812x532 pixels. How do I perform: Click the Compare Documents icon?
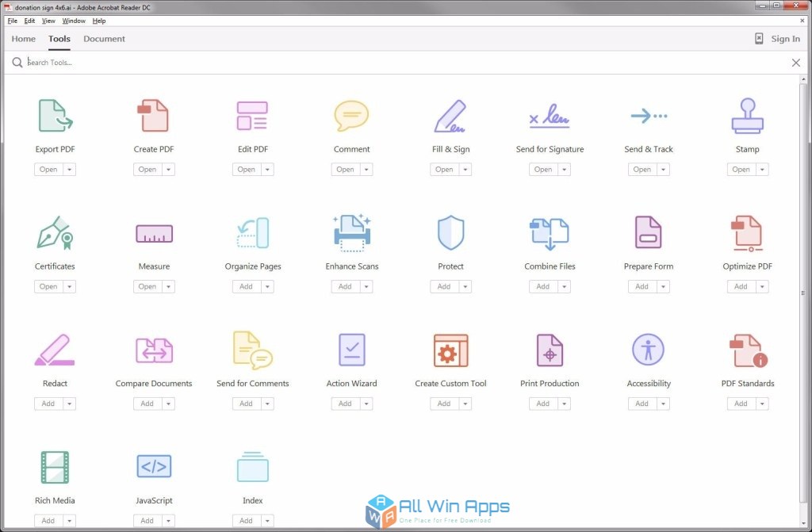click(x=154, y=350)
